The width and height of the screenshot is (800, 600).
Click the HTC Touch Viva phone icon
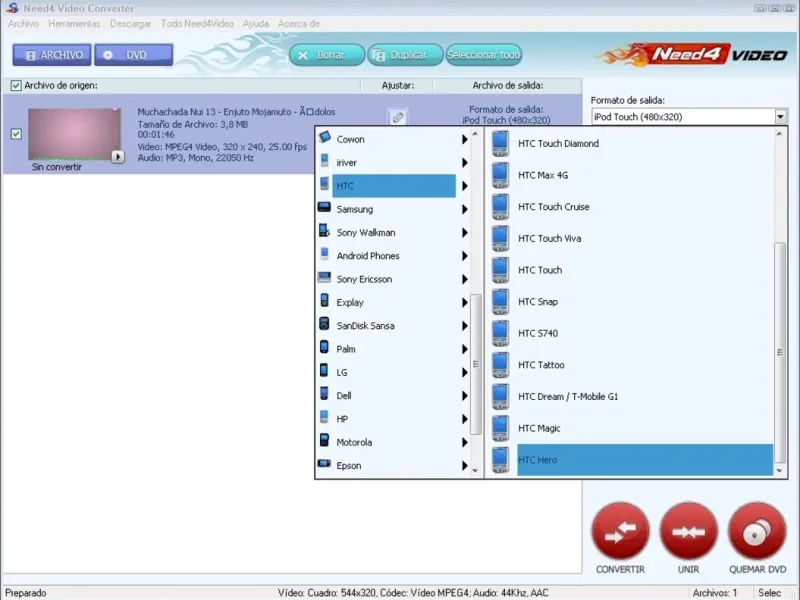501,238
